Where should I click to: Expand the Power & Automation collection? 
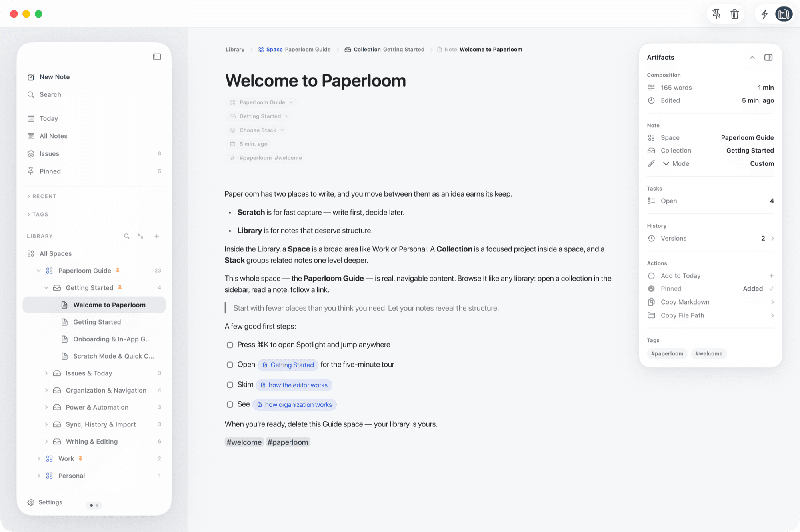(46, 407)
